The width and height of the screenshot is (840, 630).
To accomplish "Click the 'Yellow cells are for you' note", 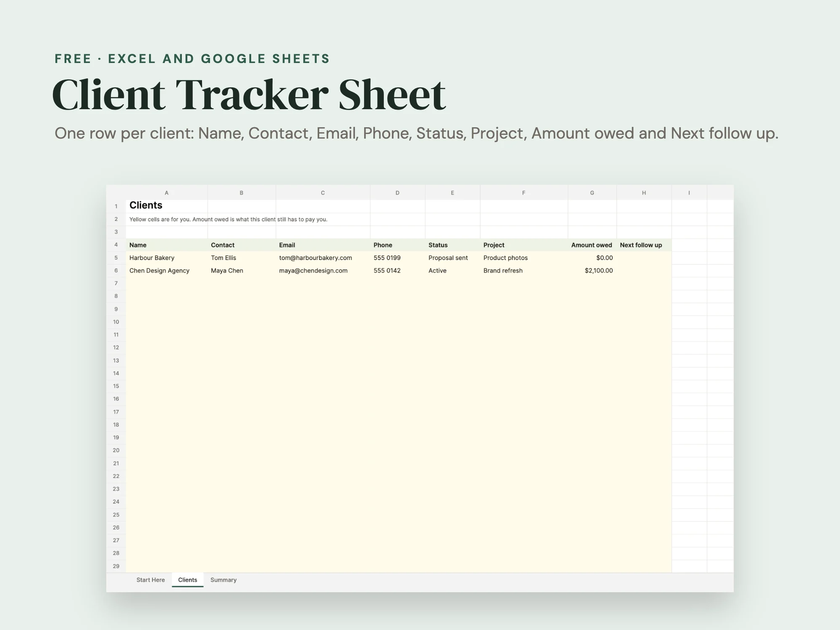I will coord(228,219).
